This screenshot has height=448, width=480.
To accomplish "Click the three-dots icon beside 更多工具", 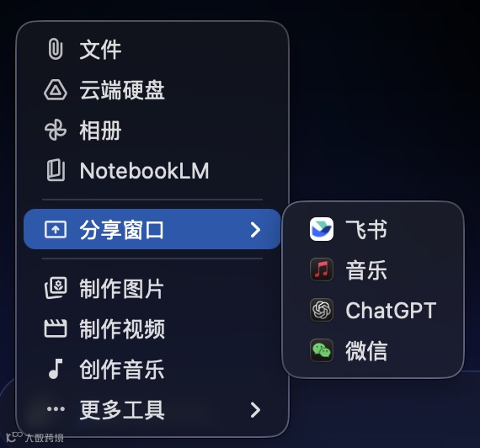I will coord(56,408).
